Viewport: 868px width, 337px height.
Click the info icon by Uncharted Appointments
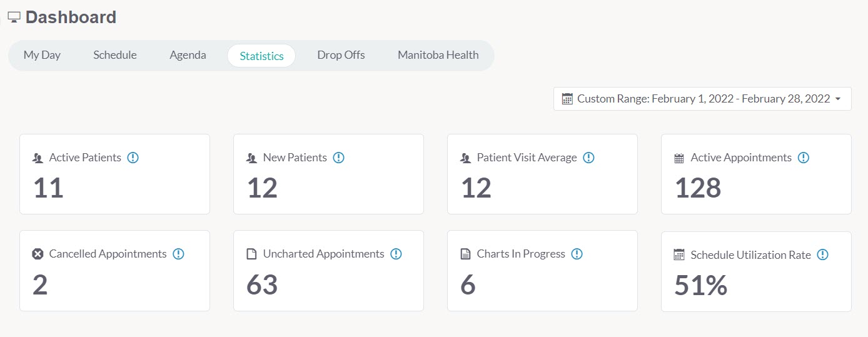pos(396,254)
